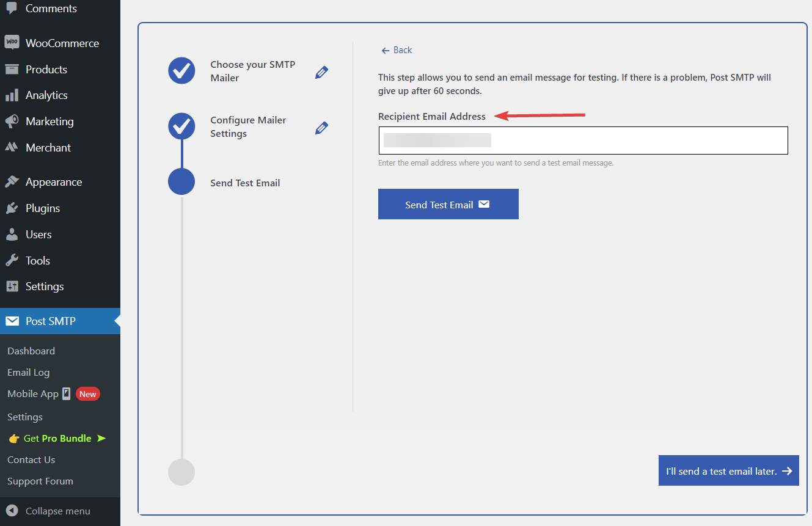Image resolution: width=812 pixels, height=526 pixels.
Task: Click the checkmark circle for Choose SMTP Mailer
Action: coord(181,71)
